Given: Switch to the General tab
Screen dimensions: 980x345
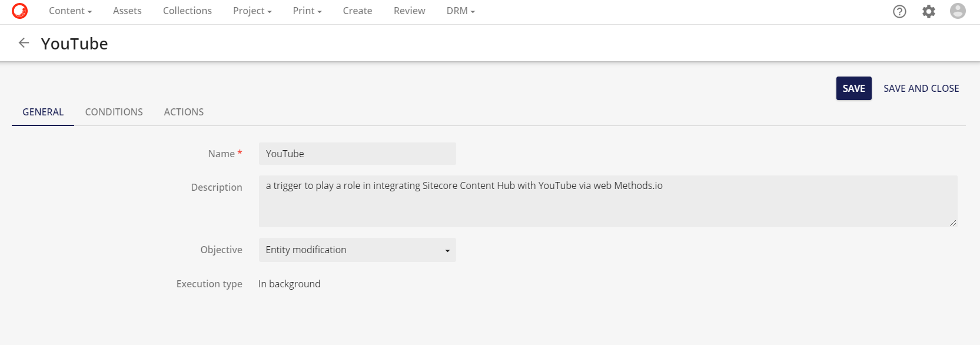Looking at the screenshot, I should [x=43, y=112].
